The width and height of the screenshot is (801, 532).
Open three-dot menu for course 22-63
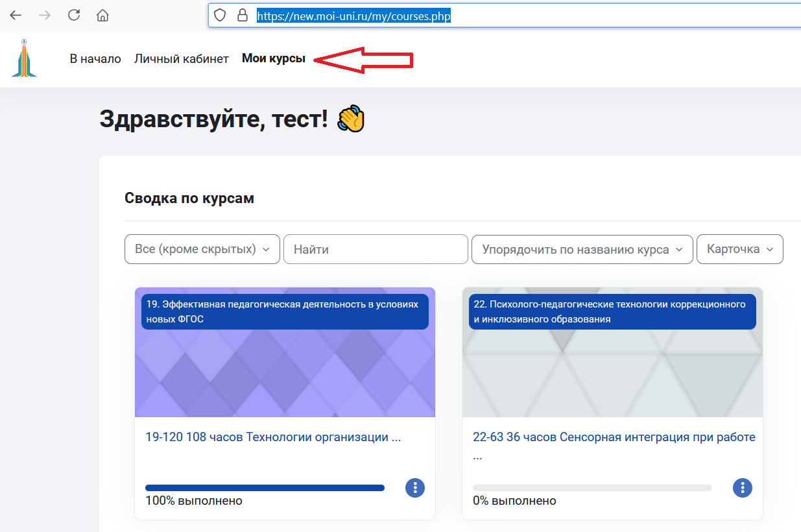pyautogui.click(x=743, y=488)
